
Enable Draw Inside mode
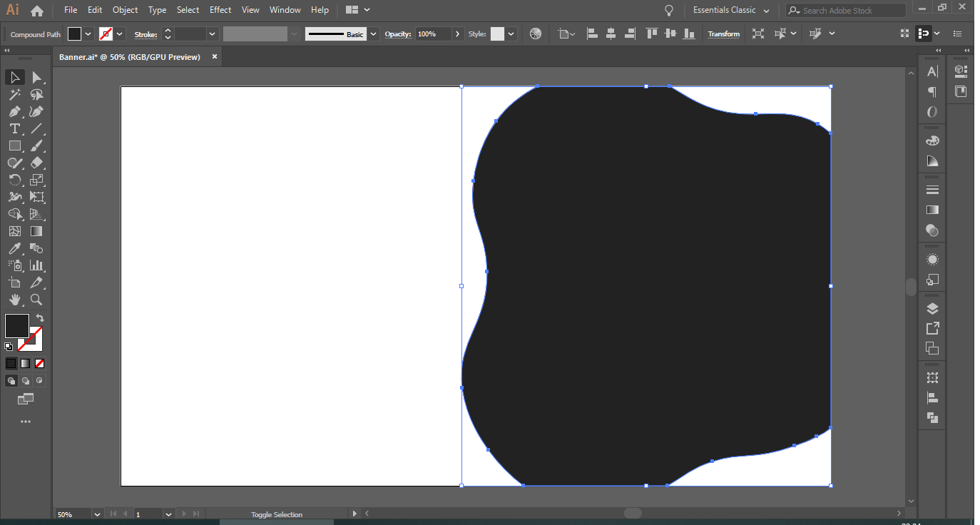[x=40, y=381]
